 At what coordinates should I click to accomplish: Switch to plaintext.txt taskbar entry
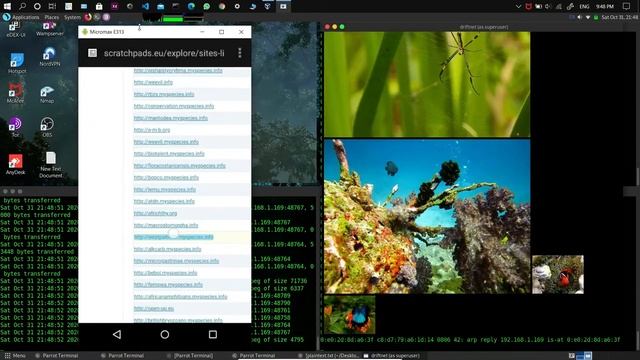[329, 356]
